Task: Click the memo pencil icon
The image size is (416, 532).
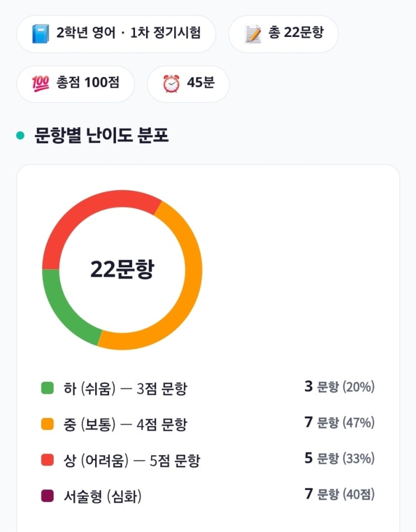Action: (x=253, y=34)
